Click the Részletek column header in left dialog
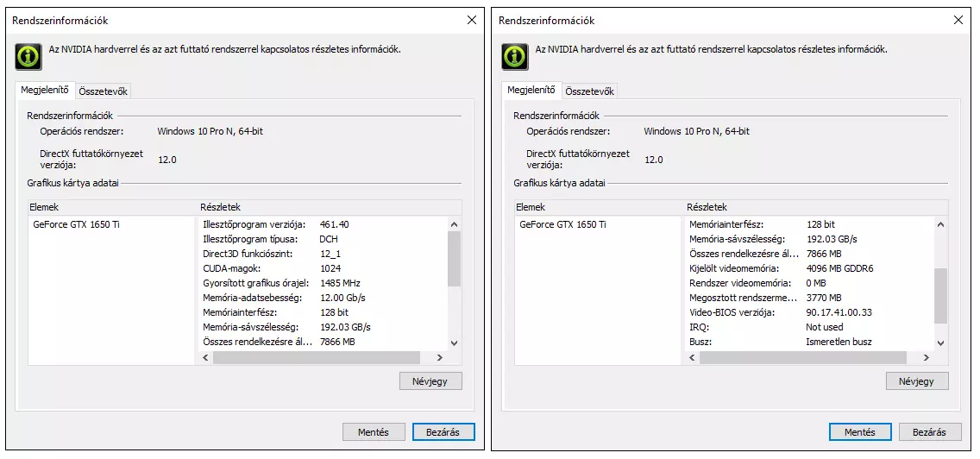Viewport: 980px width, 459px height. click(330, 208)
